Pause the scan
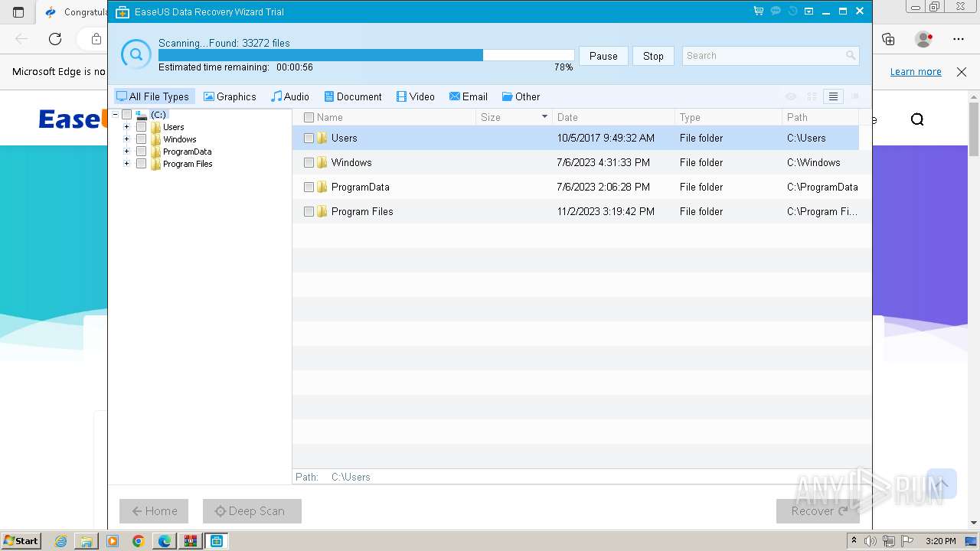Viewport: 980px width, 551px height. point(603,56)
